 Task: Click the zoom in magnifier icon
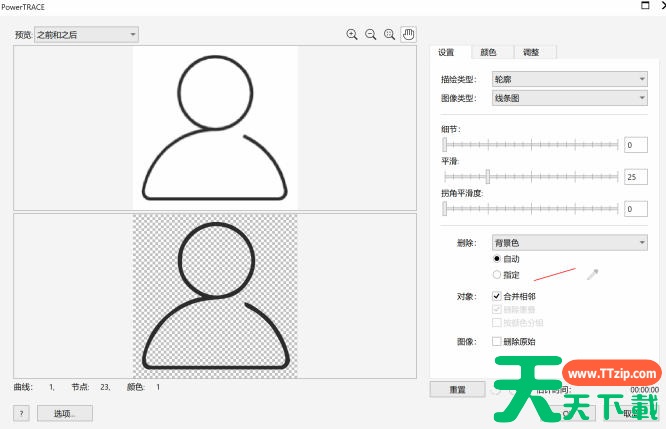pos(352,34)
